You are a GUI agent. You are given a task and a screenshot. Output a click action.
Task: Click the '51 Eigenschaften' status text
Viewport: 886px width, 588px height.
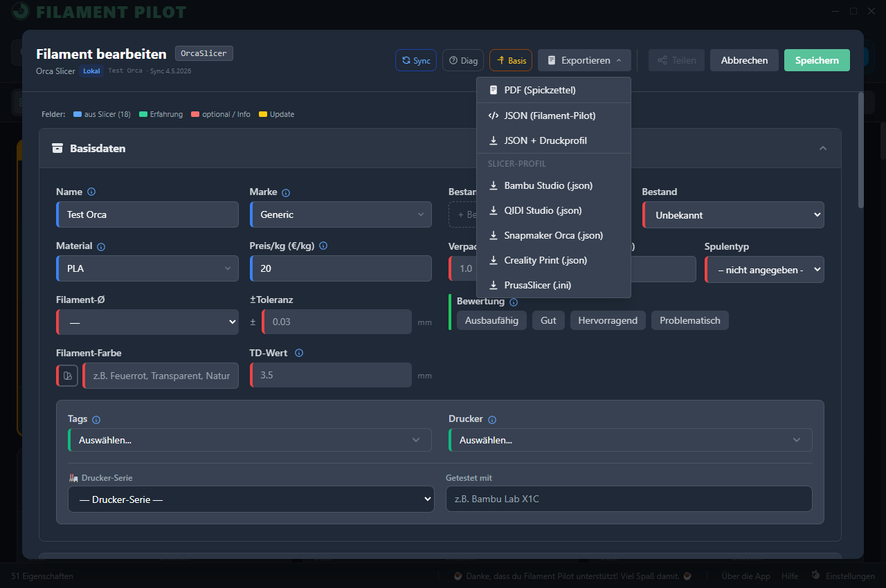click(42, 576)
